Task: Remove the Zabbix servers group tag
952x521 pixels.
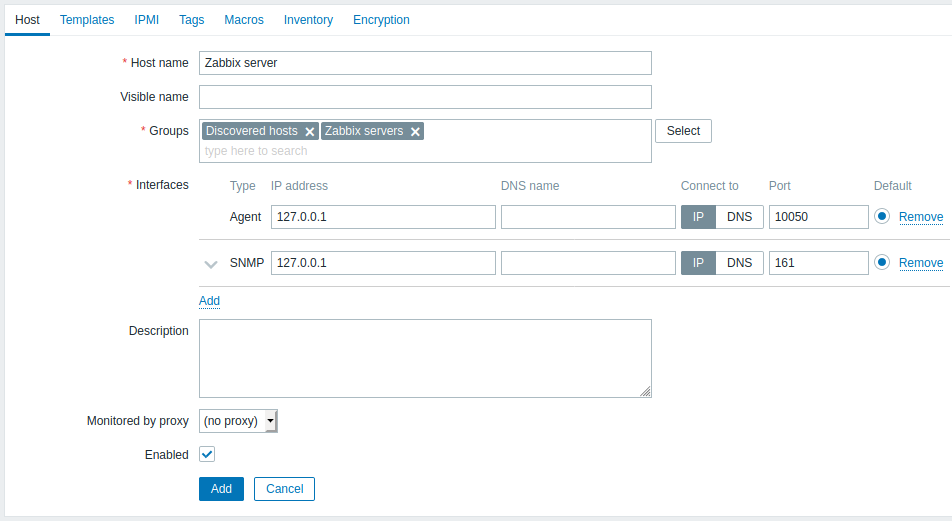Action: click(415, 132)
